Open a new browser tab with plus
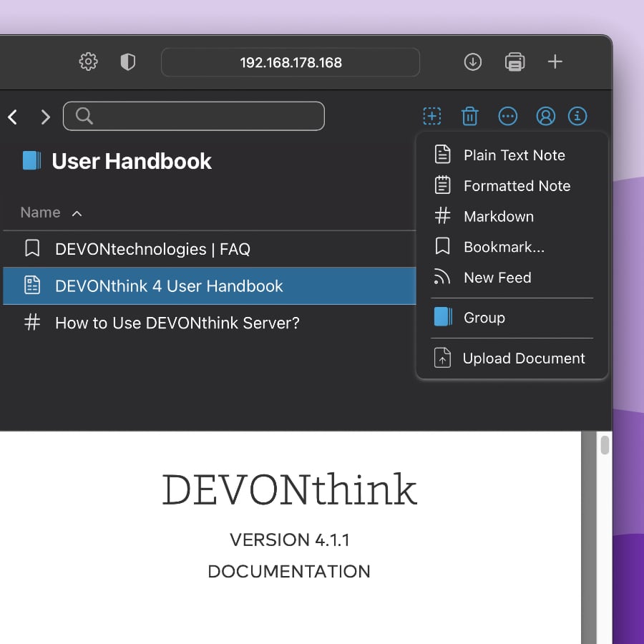 (555, 62)
